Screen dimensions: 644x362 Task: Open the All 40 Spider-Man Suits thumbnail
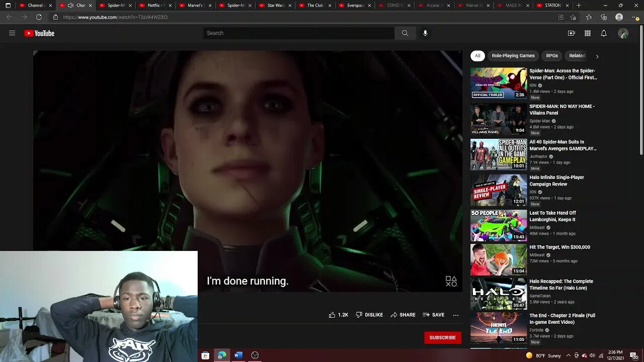pos(499,154)
